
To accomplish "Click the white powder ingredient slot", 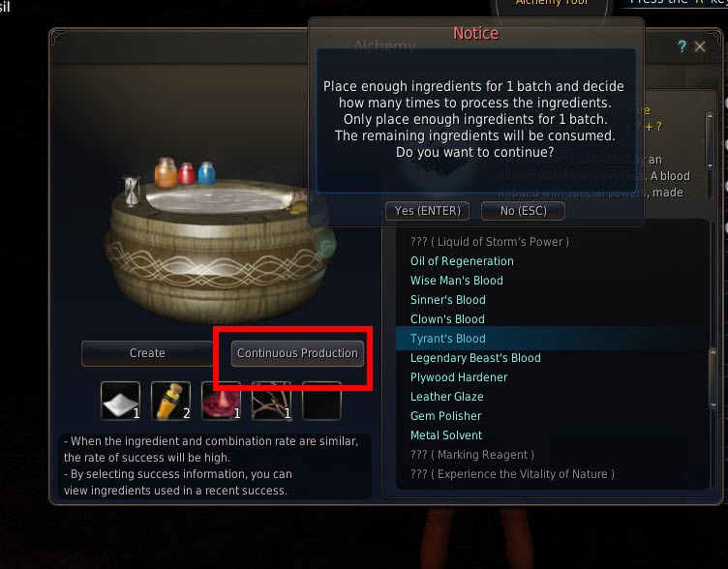I will (x=121, y=401).
